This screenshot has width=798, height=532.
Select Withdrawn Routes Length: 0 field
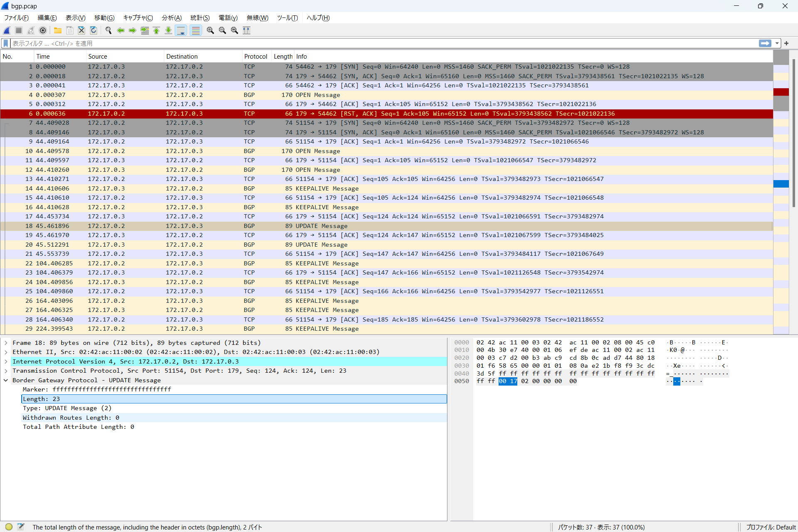tap(234, 418)
